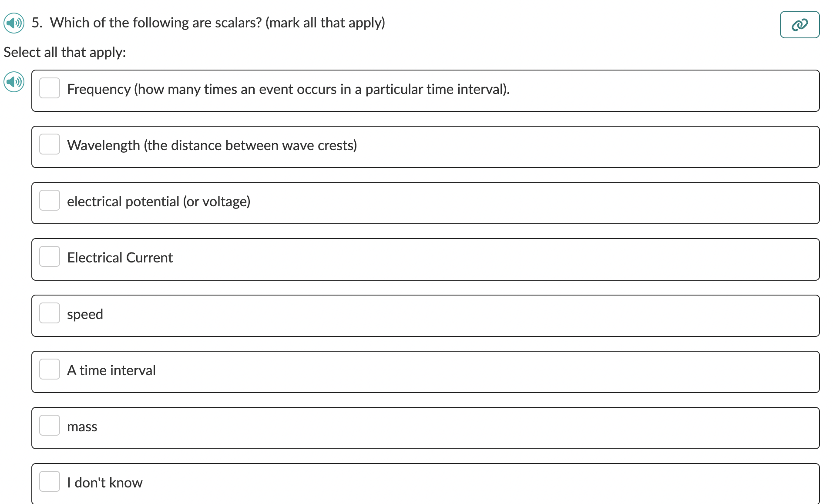Mark speed as a scalar
This screenshot has width=833, height=504.
(50, 312)
